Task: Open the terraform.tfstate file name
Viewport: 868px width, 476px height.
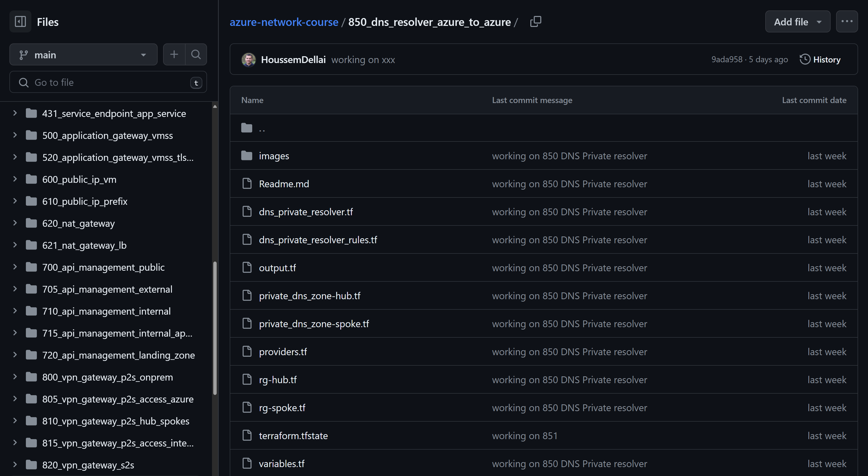Action: click(293, 435)
